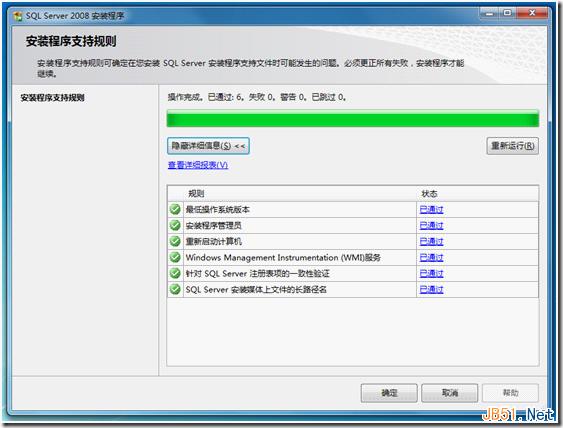Screen dimensions: 563x428
Task: Click the 确定 button
Action: point(389,393)
